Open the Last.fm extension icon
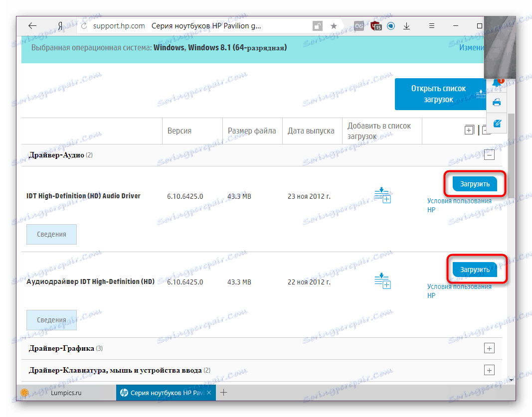This screenshot has width=532, height=417. pos(359,26)
